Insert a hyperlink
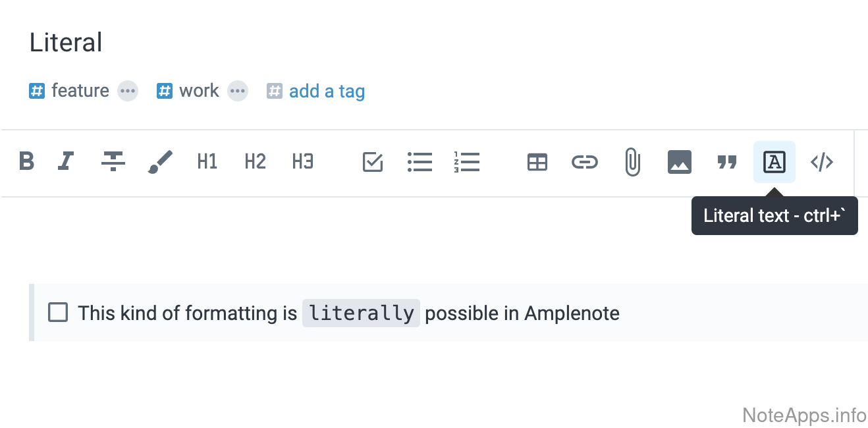 pyautogui.click(x=585, y=162)
